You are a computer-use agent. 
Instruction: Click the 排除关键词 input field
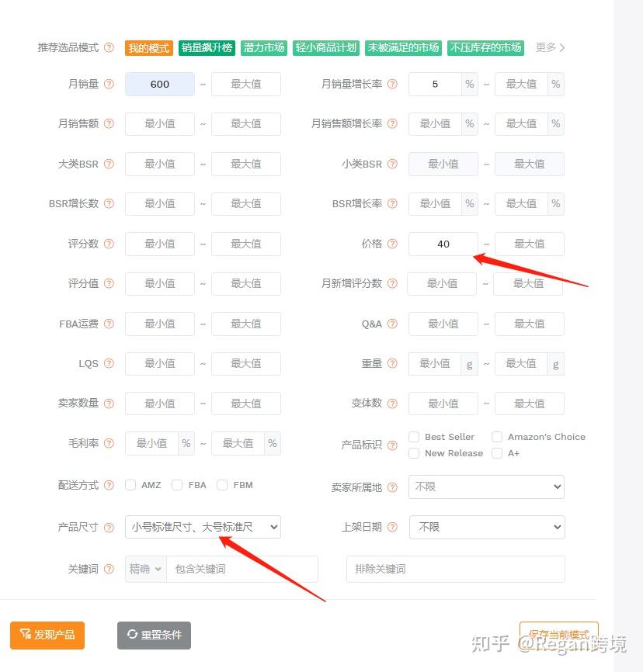point(456,569)
